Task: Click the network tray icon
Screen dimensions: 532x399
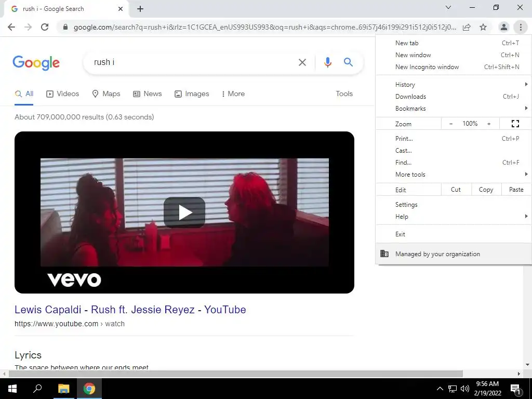Action: point(453,389)
